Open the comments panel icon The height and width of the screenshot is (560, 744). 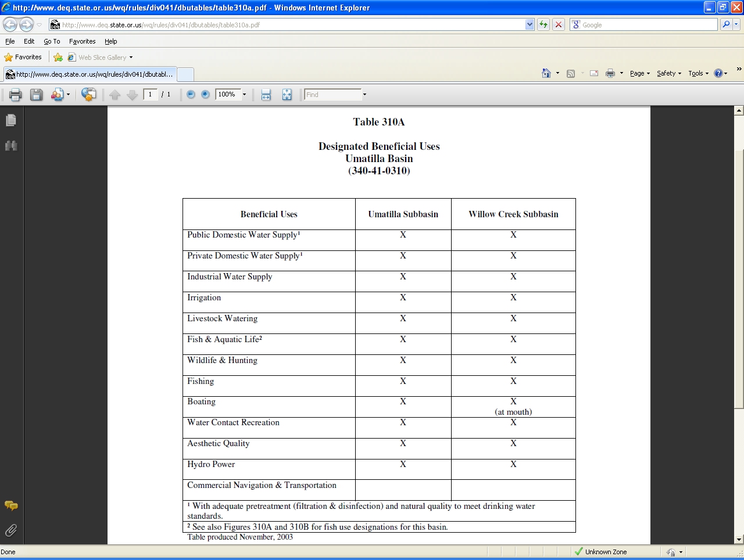tap(11, 505)
